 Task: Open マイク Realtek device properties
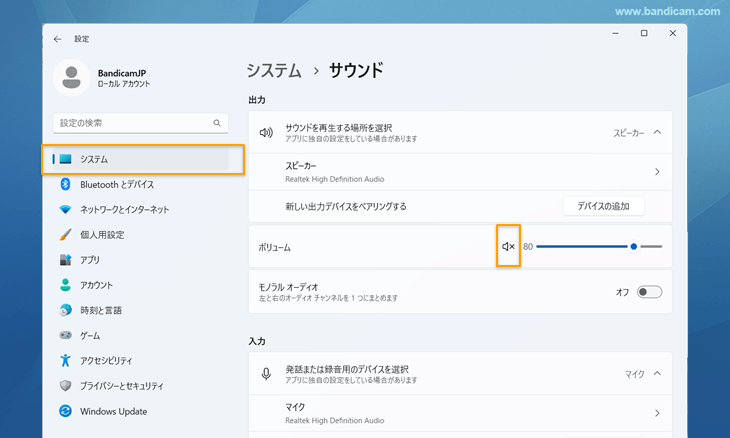(x=460, y=413)
